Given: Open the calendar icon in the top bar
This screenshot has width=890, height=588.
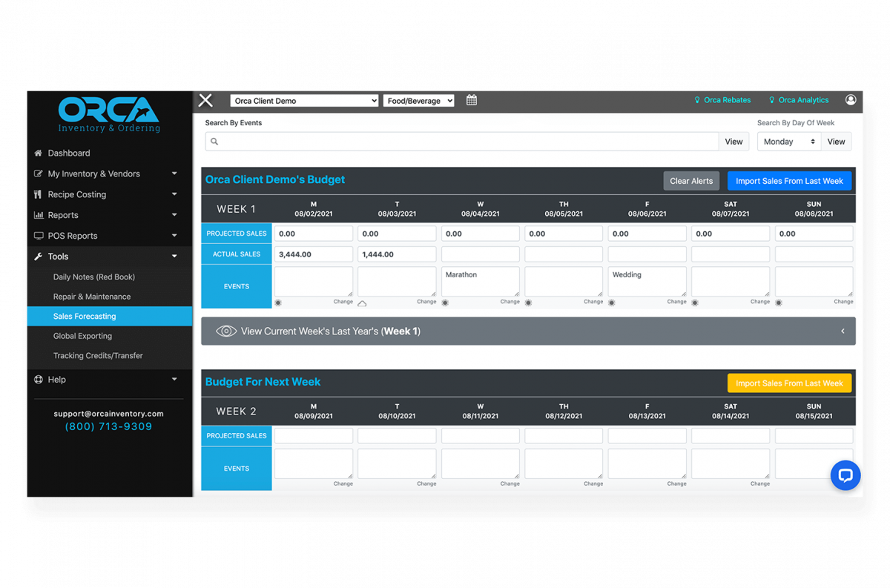Looking at the screenshot, I should coord(471,99).
